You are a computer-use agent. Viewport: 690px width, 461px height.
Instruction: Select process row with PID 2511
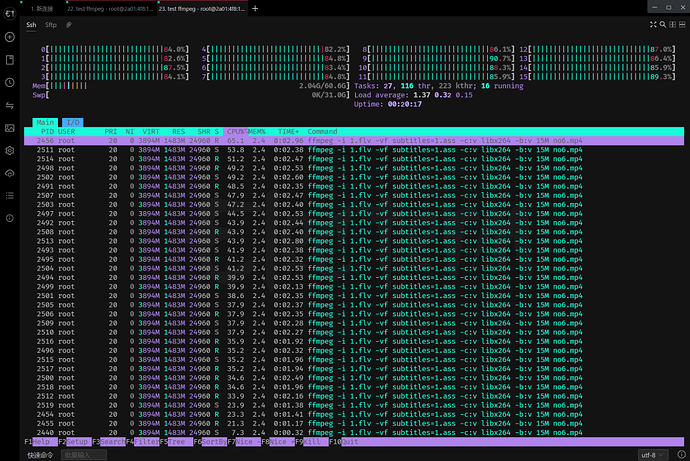(200, 149)
